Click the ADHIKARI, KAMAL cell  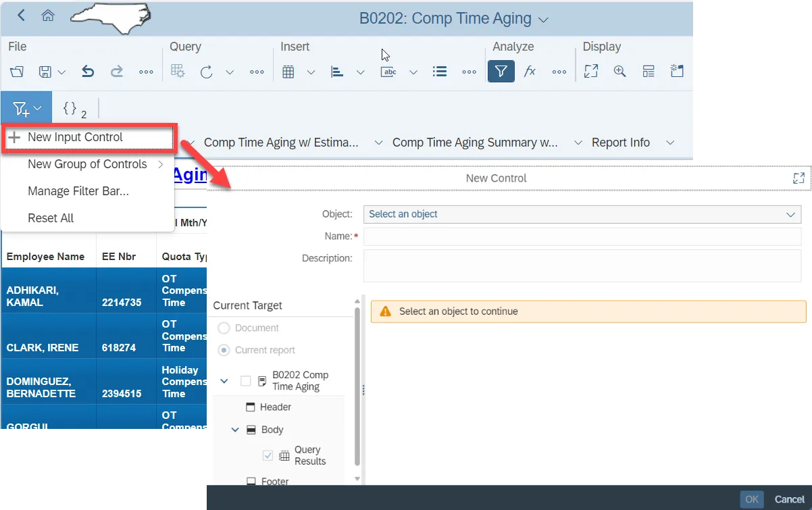(49, 290)
